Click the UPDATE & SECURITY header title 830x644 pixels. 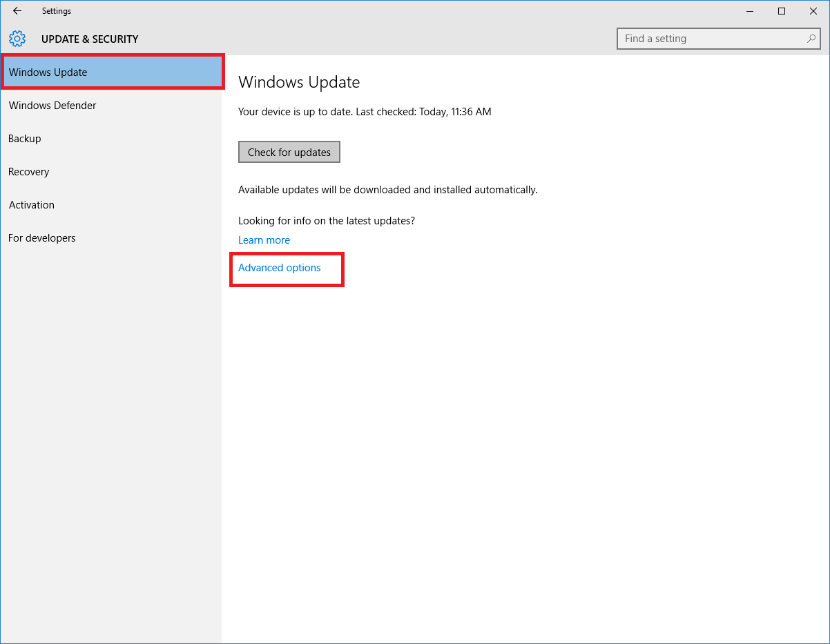(90, 39)
